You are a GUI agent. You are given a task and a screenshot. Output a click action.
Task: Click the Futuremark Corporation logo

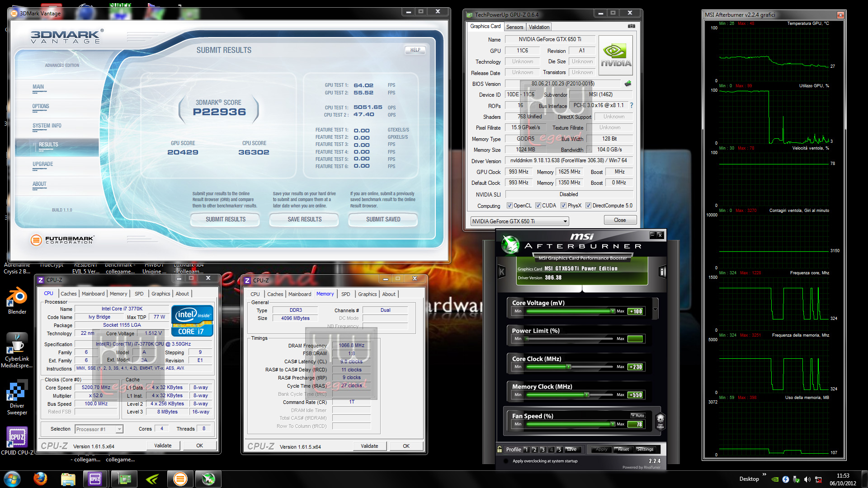62,240
